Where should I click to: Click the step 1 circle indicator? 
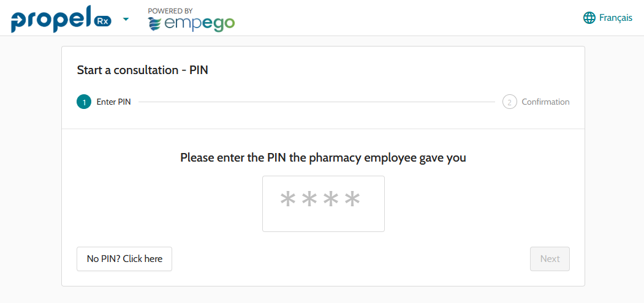pos(84,102)
